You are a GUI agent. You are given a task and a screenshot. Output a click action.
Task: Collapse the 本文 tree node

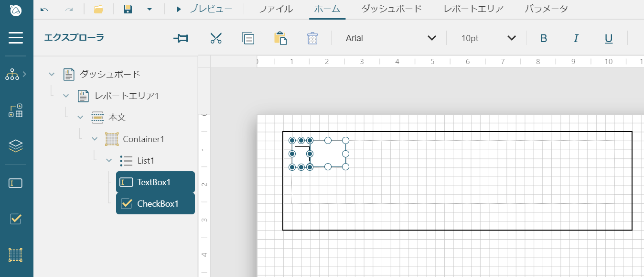click(x=80, y=117)
